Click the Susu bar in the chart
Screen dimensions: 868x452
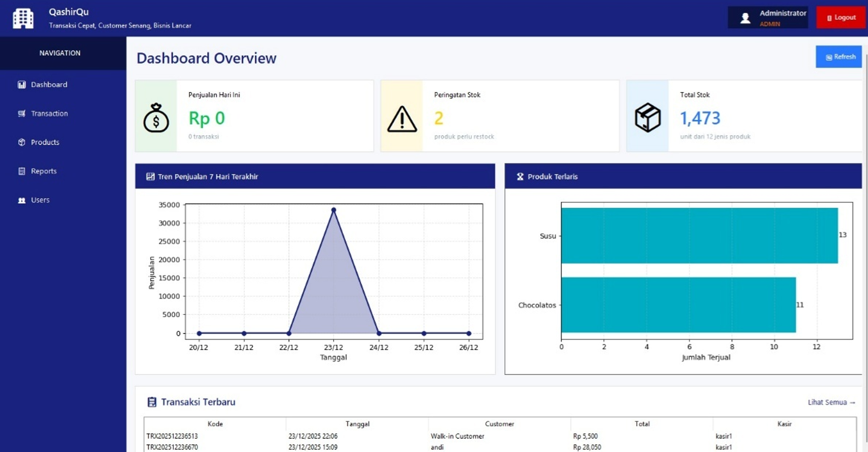[699, 235]
